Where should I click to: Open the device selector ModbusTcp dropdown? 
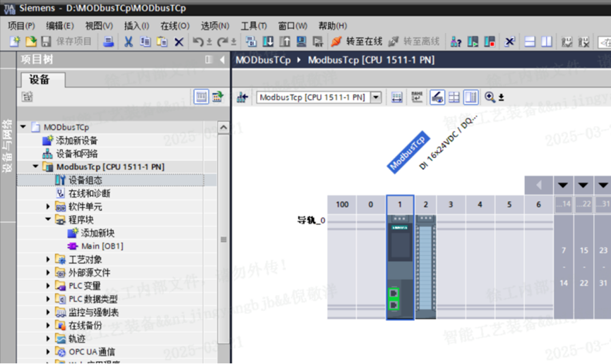click(x=376, y=97)
